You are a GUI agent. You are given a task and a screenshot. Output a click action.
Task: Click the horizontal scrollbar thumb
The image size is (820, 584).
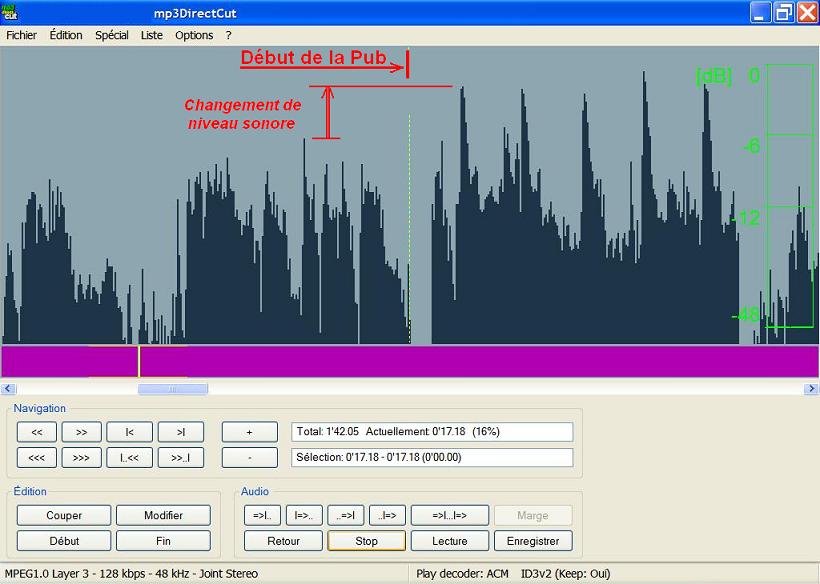[172, 389]
